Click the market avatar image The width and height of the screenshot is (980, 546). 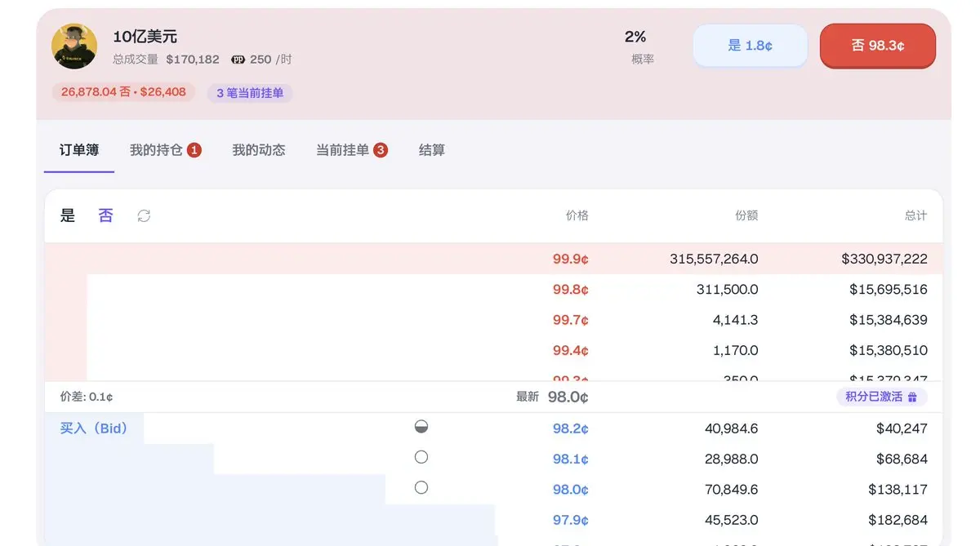coord(74,46)
